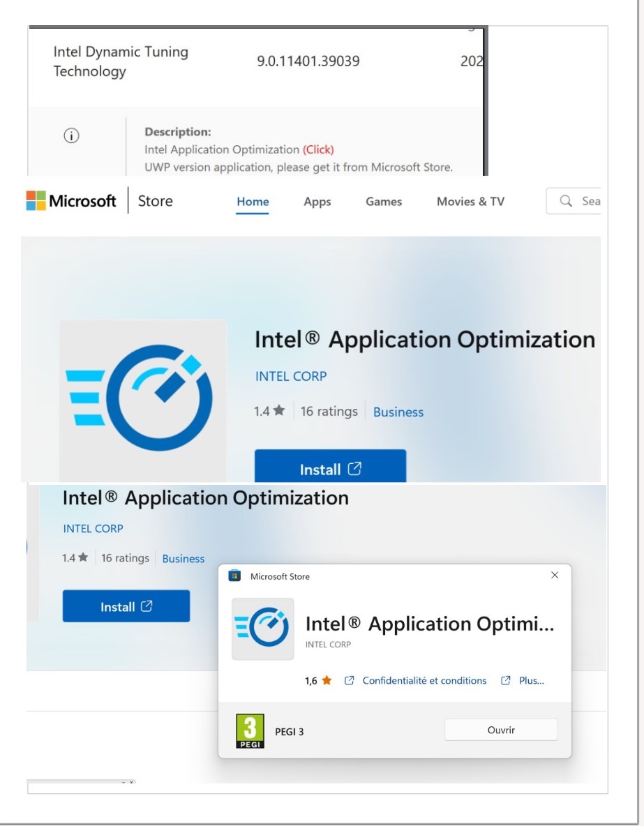Click the orange star rating 1,6 in popup
Viewport: 644px width, 826px height.
(318, 681)
